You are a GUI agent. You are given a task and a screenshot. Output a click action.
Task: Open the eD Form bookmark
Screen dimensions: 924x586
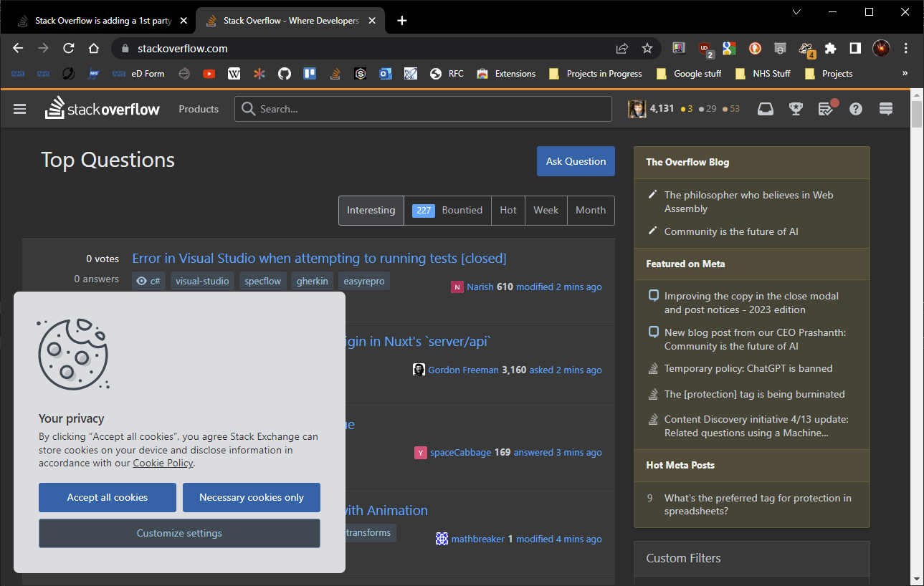(x=138, y=73)
